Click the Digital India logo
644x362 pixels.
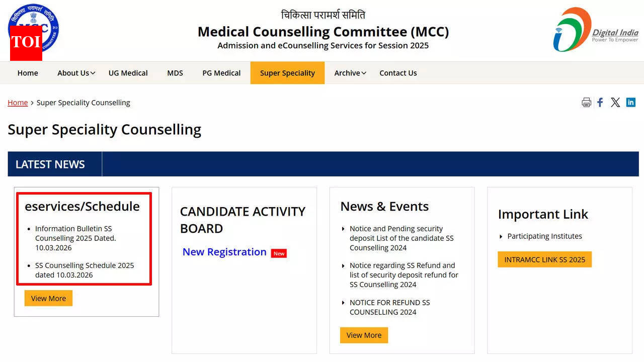point(594,29)
